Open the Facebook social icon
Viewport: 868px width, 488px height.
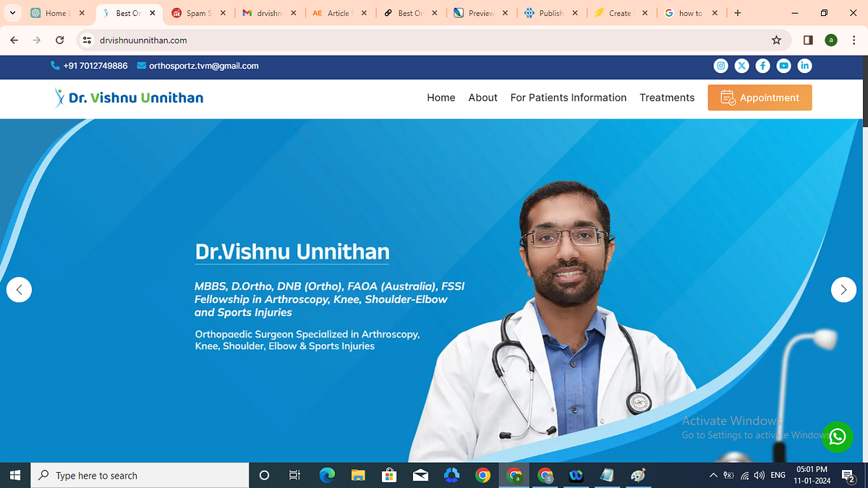tap(763, 66)
